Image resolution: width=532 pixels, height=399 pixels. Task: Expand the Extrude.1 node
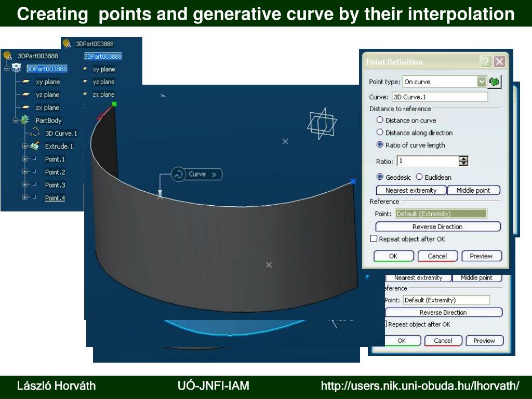tap(24, 146)
